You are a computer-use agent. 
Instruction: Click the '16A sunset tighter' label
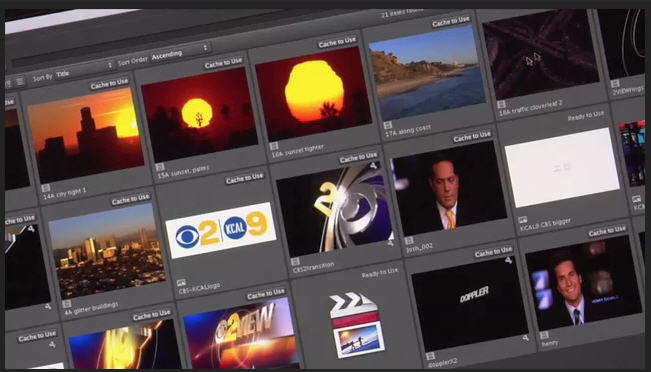[298, 151]
